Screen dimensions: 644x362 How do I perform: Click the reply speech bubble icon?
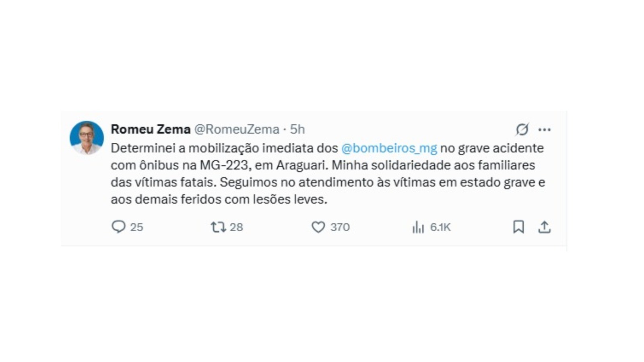click(x=118, y=227)
